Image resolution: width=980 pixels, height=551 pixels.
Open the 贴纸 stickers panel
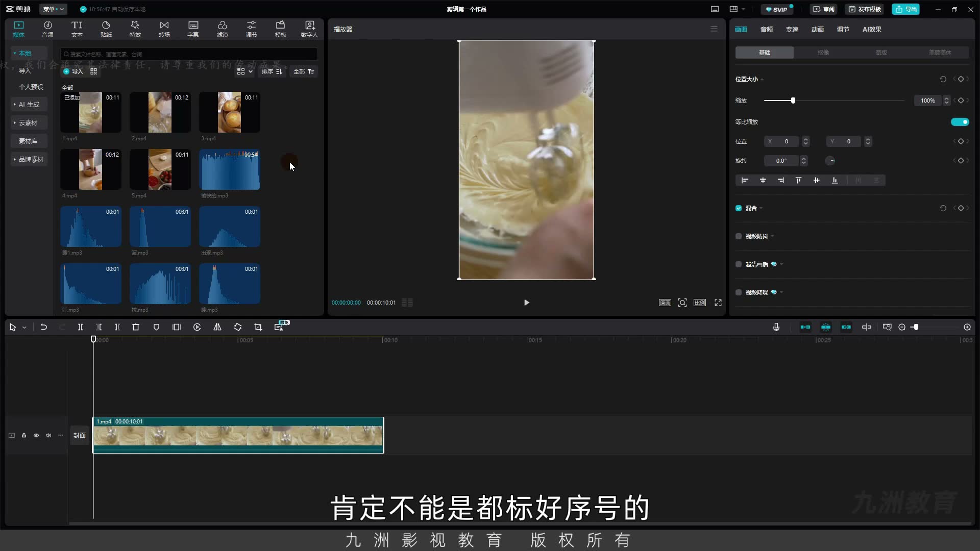(106, 29)
